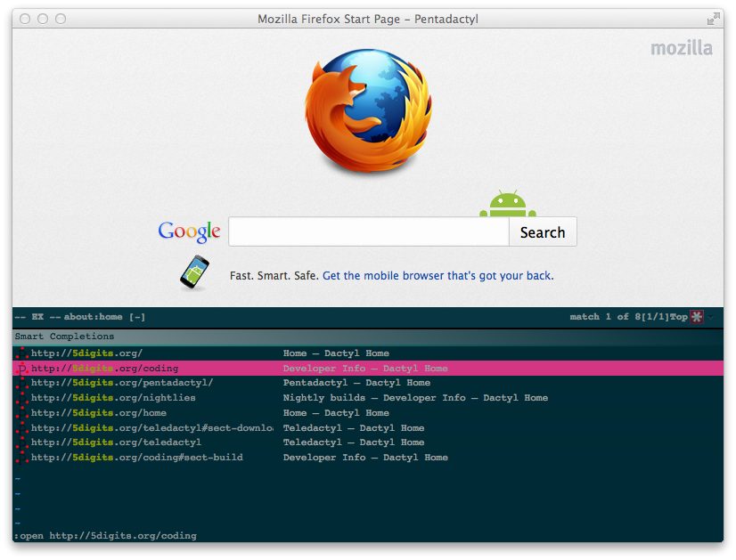Select completion http://5digits.org/pentadactyl/
736x560 pixels.
pos(368,383)
